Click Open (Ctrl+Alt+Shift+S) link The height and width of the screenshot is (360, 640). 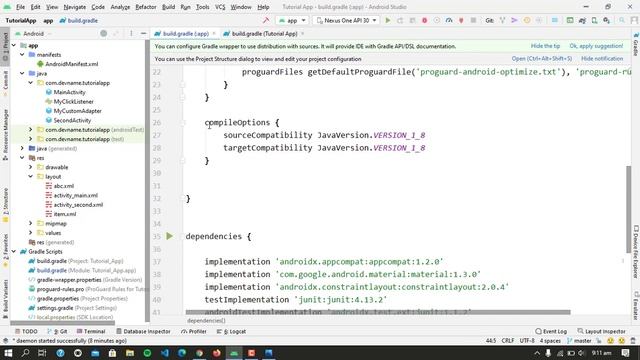tap(542, 59)
